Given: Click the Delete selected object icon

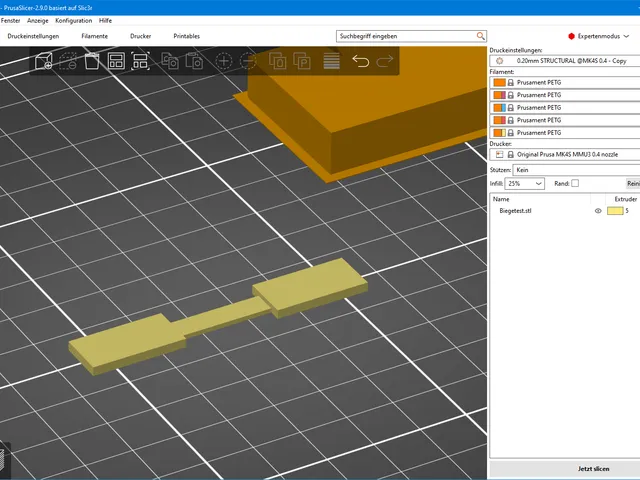Looking at the screenshot, I should pyautogui.click(x=68, y=61).
